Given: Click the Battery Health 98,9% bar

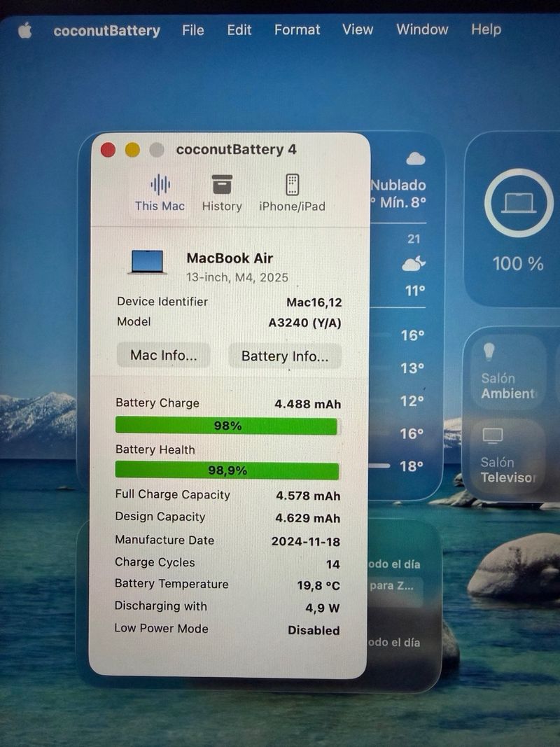Looking at the screenshot, I should pyautogui.click(x=227, y=470).
